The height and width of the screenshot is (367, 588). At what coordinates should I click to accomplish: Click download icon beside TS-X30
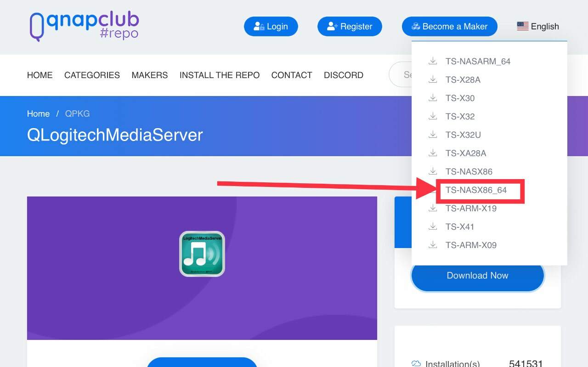pos(433,98)
